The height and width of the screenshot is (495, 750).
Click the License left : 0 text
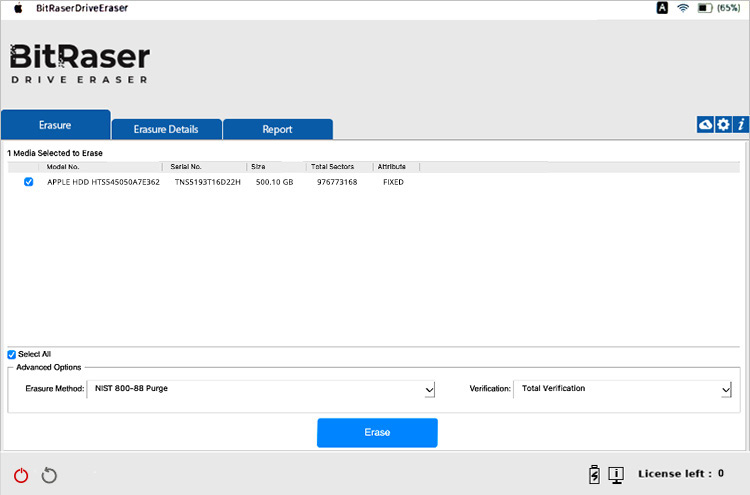[x=681, y=473]
